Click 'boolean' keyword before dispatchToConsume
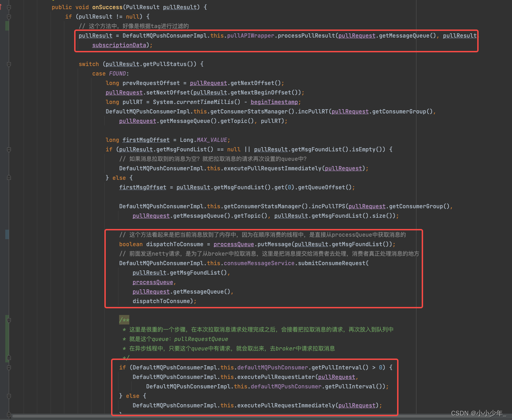 (131, 244)
